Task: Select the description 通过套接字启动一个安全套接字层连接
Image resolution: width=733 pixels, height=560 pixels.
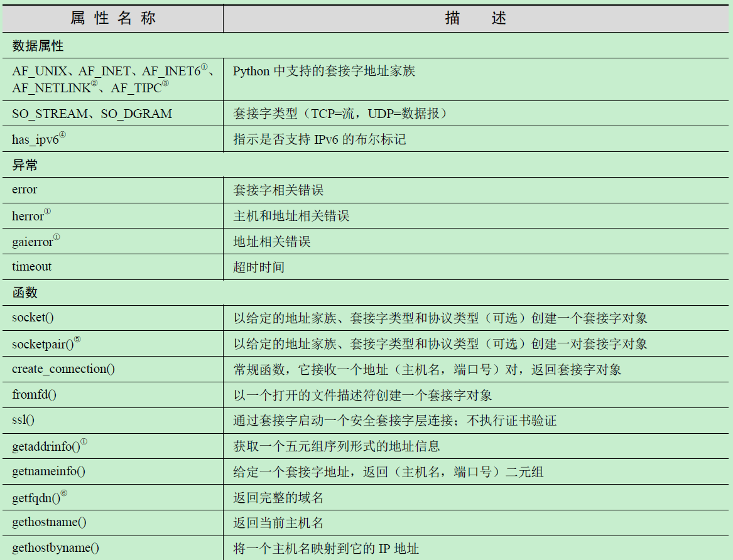Action: (x=394, y=421)
